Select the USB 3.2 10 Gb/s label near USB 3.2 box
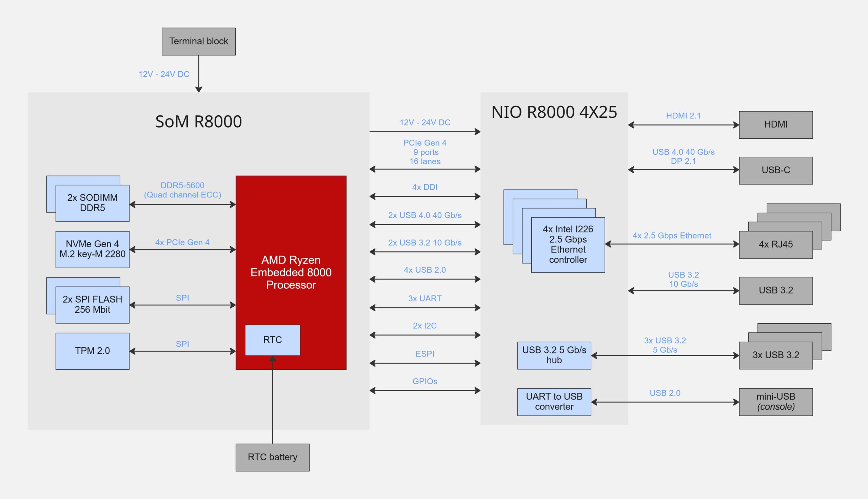Screen dimensions: 868x499 click(683, 279)
